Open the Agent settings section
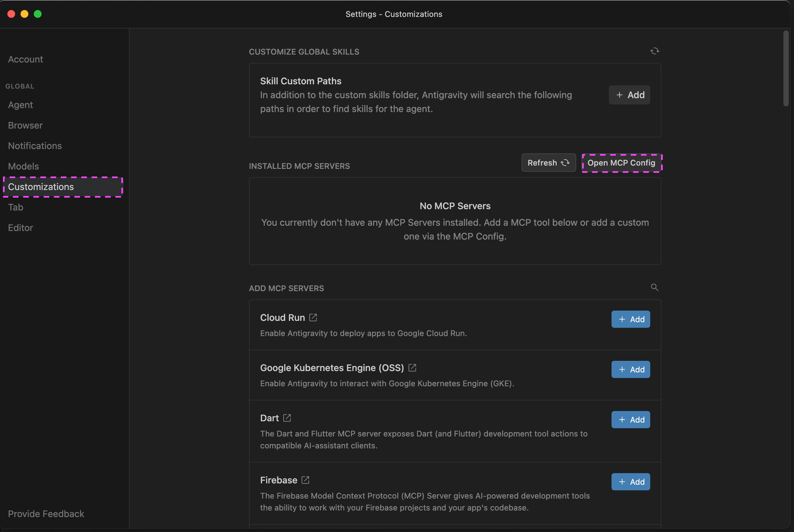 tap(21, 105)
